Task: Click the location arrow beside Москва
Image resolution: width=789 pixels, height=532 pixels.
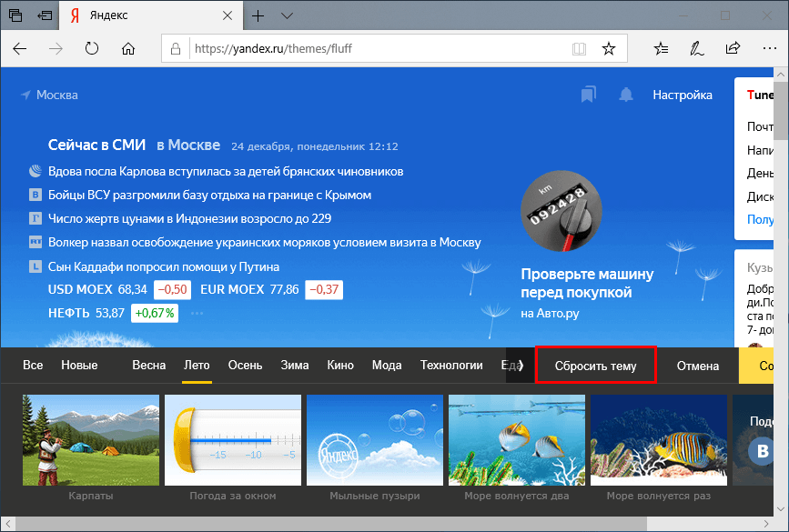Action: point(25,95)
